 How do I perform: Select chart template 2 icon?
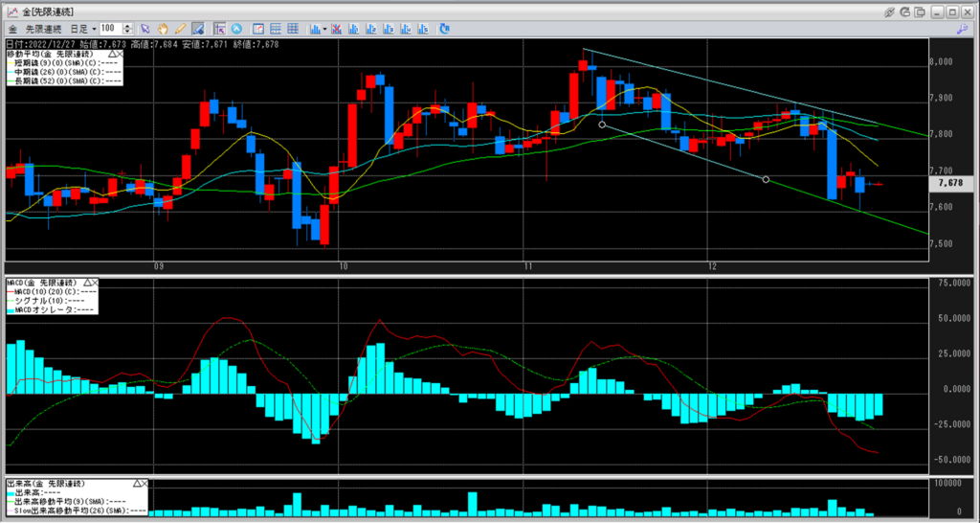[370, 28]
